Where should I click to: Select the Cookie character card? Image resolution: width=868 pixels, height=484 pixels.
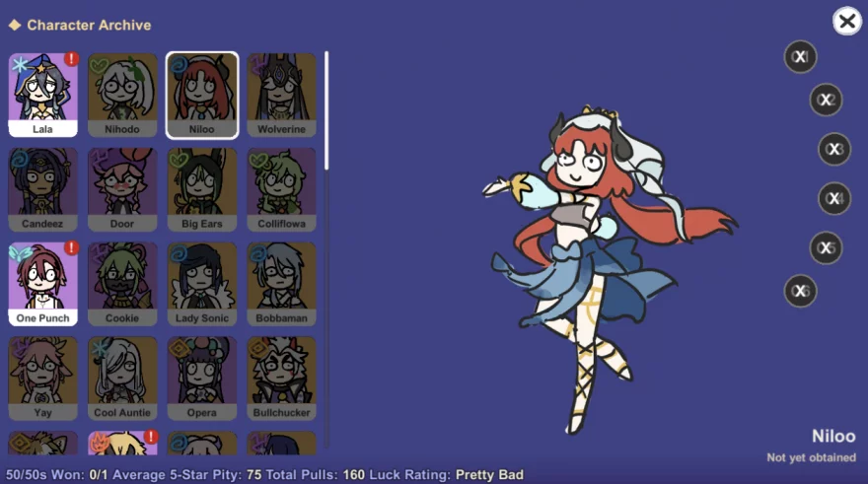click(122, 284)
